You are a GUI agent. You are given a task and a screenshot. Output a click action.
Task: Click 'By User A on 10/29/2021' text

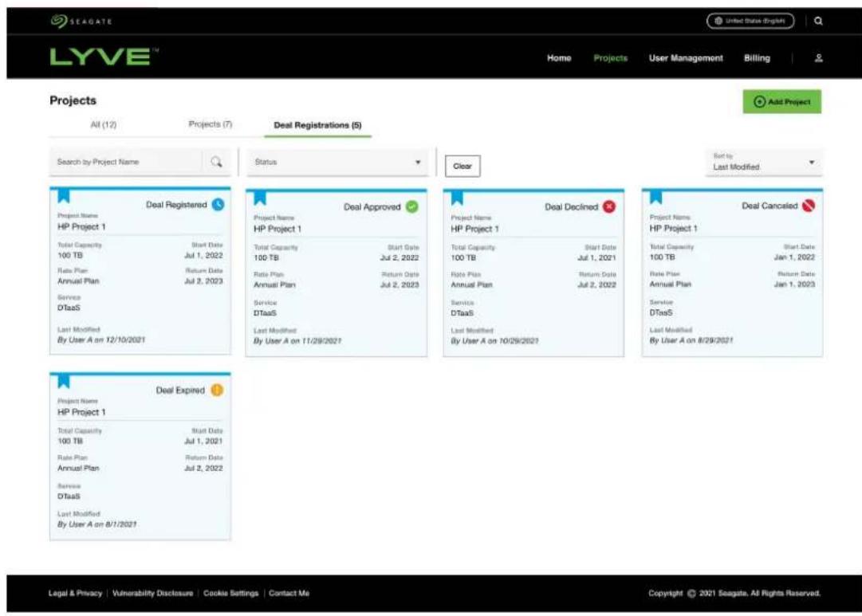(x=494, y=341)
